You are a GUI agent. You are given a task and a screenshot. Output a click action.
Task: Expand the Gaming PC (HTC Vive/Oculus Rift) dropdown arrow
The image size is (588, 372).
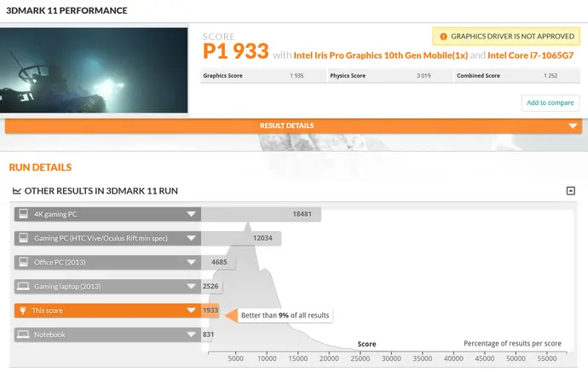(x=191, y=238)
